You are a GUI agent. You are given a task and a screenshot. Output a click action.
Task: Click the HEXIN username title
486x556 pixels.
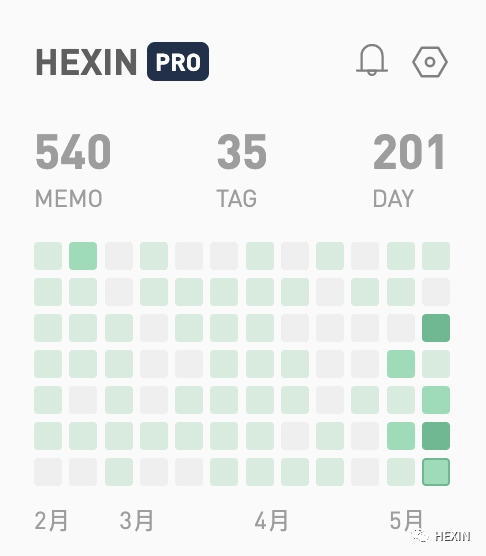(86, 62)
